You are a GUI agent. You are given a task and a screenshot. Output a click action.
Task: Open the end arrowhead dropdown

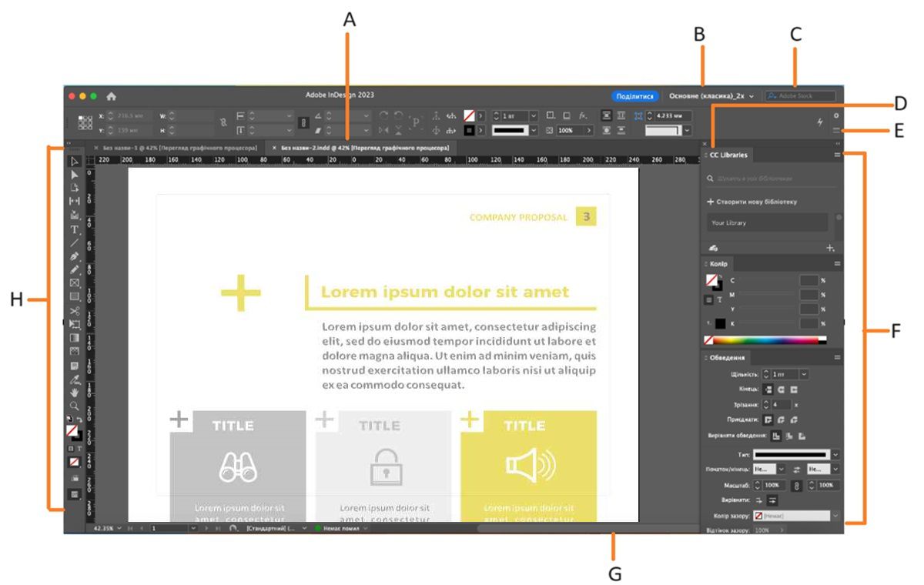(x=835, y=469)
